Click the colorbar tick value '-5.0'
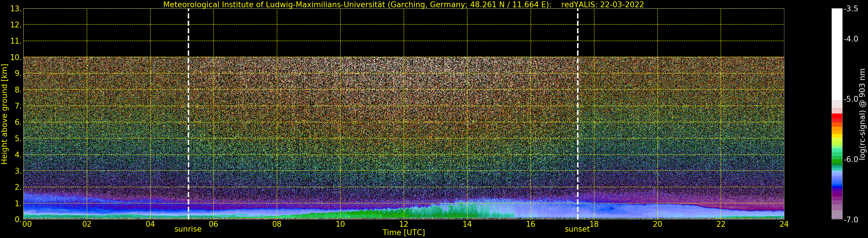 851,99
